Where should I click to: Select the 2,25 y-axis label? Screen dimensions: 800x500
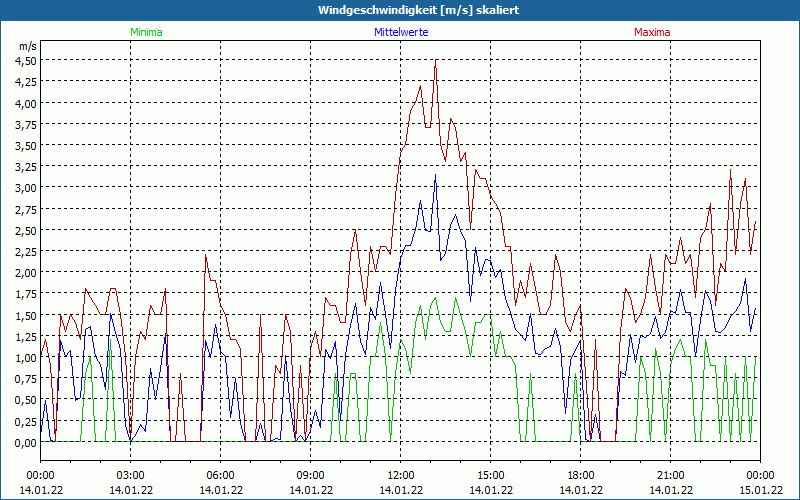[x=26, y=251]
